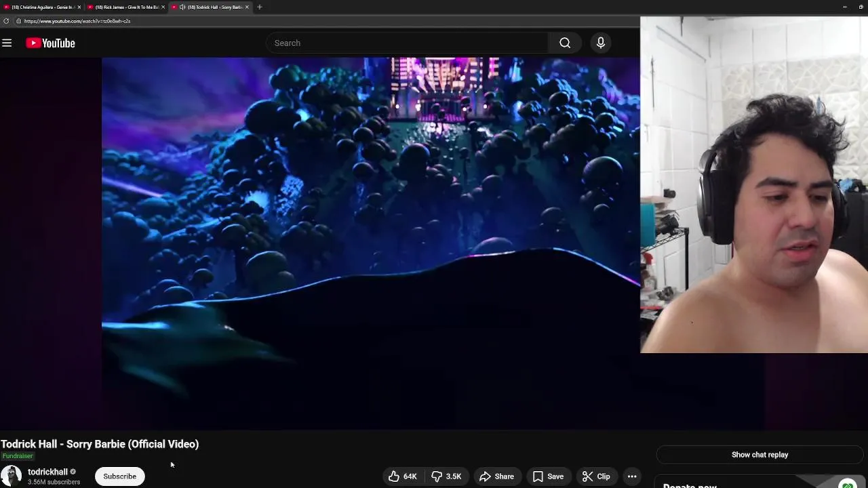The image size is (868, 488).
Task: Show chat replay panel
Action: click(759, 455)
